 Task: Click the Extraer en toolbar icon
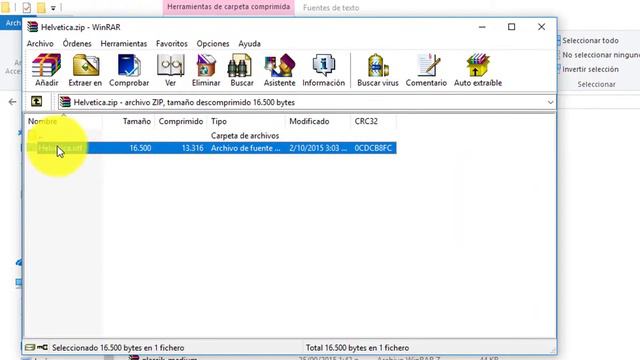tap(85, 70)
